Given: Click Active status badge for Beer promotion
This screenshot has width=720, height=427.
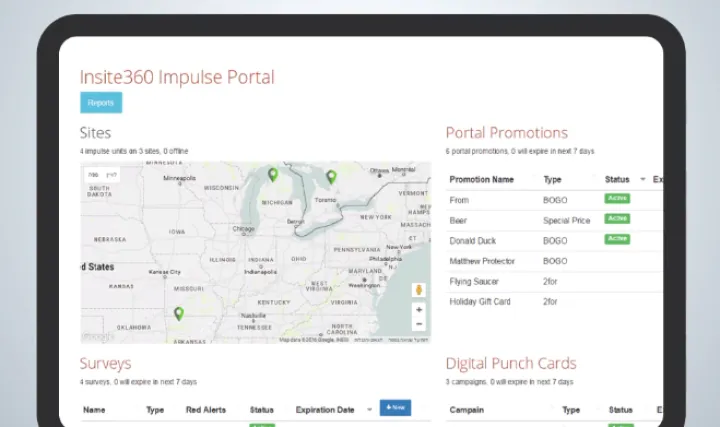Looking at the screenshot, I should click(x=617, y=218).
